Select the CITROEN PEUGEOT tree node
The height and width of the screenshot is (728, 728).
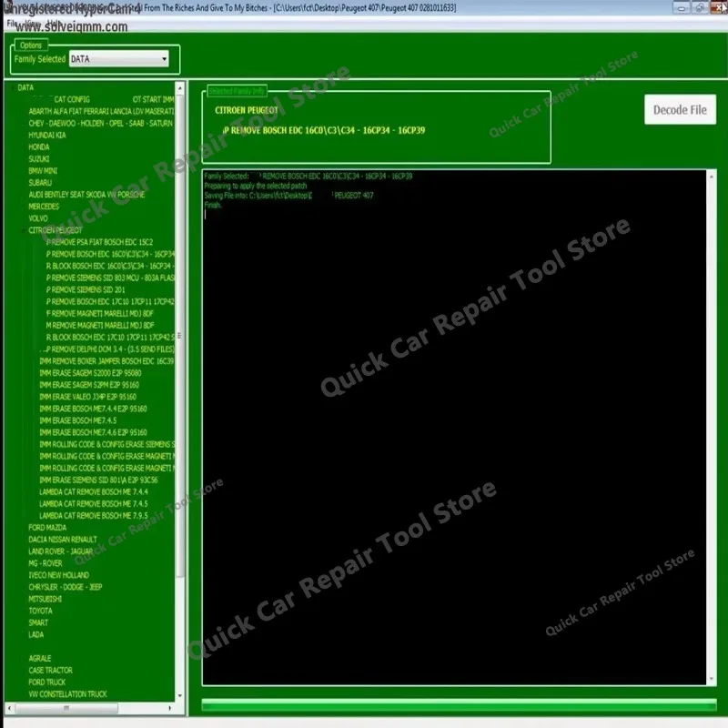pos(55,230)
